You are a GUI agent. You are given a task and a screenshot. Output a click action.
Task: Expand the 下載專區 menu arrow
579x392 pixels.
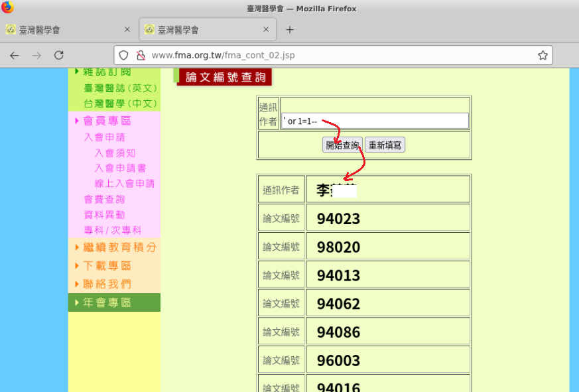click(77, 265)
